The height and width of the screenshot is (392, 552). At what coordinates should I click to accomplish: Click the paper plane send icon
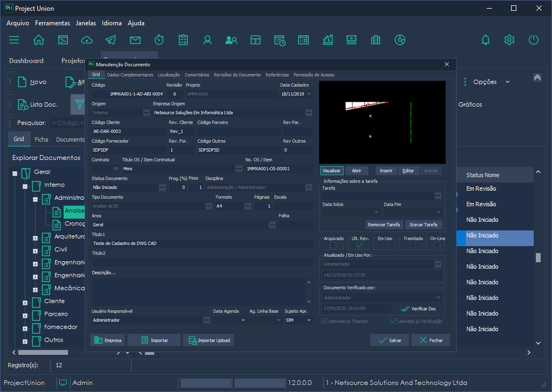point(111,40)
